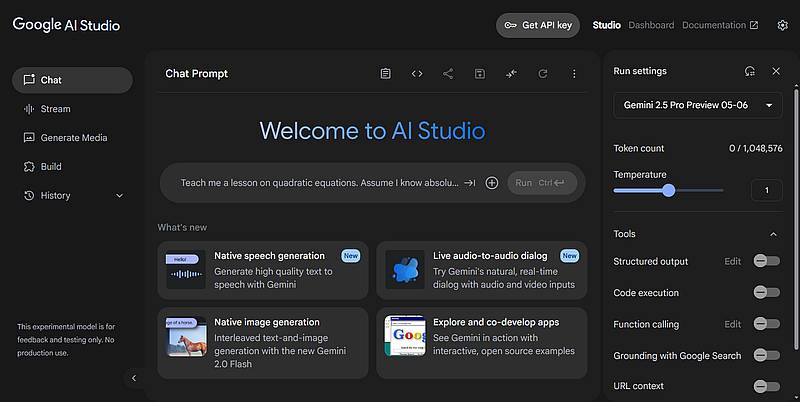Open the three-dot more options menu
800x402 pixels.
(x=574, y=74)
